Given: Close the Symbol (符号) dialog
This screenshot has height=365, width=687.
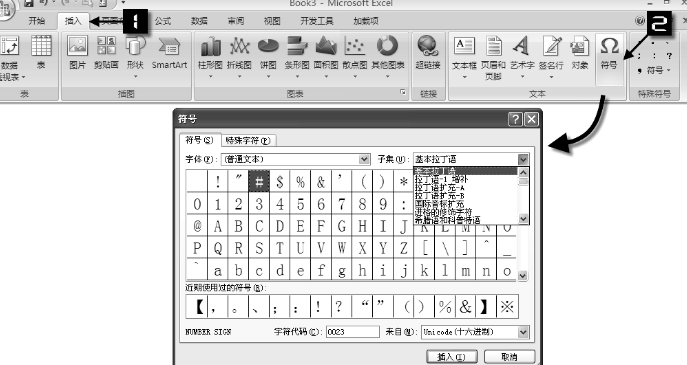Looking at the screenshot, I should [531, 119].
